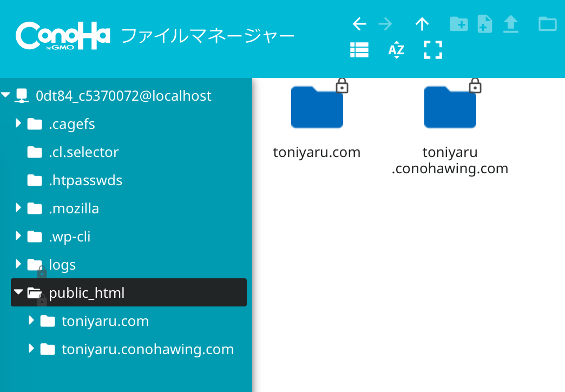565x392 pixels.
Task: Select logs in the folder tree
Action: [x=62, y=265]
